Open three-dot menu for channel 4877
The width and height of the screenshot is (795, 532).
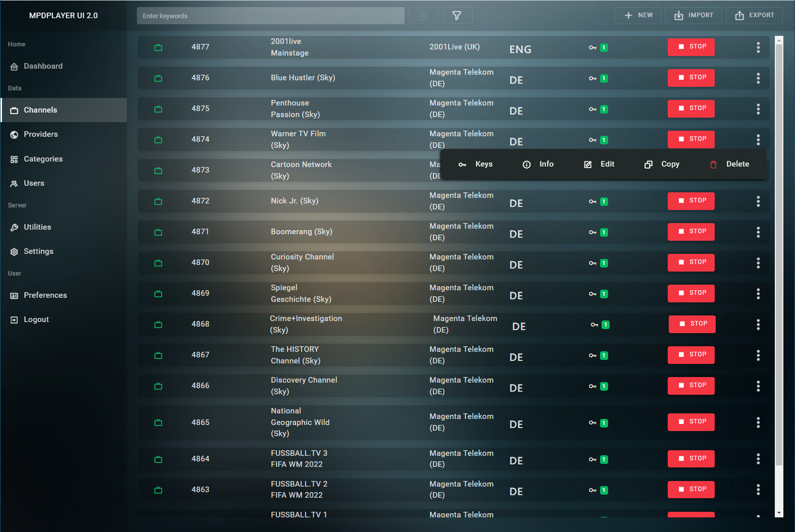coord(758,47)
